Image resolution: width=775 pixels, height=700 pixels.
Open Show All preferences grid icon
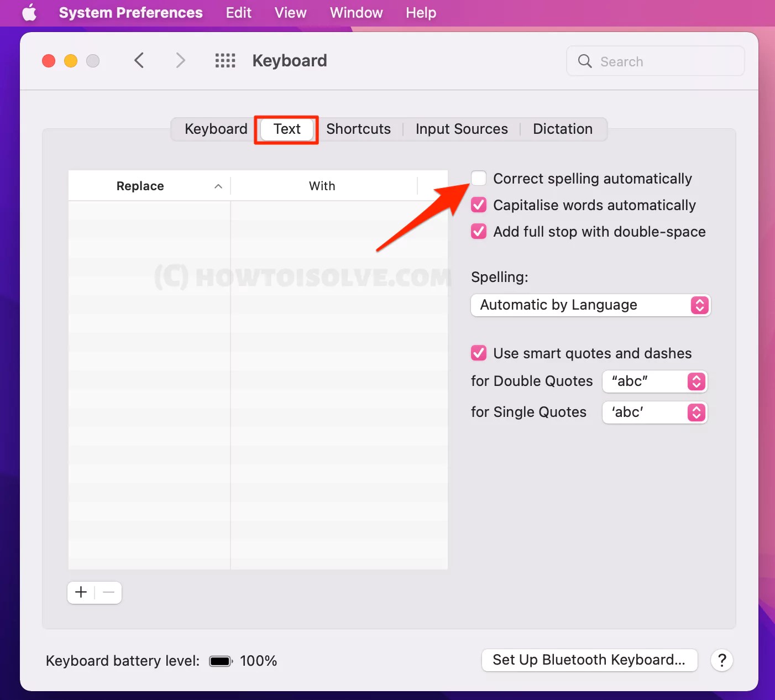tap(225, 60)
